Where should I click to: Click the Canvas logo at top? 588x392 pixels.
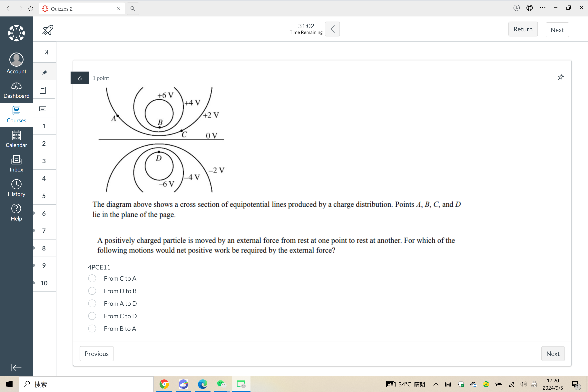coord(16,33)
